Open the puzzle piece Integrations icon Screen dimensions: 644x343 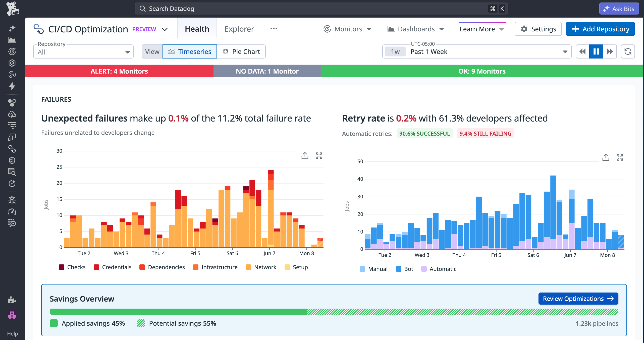pos(12,300)
